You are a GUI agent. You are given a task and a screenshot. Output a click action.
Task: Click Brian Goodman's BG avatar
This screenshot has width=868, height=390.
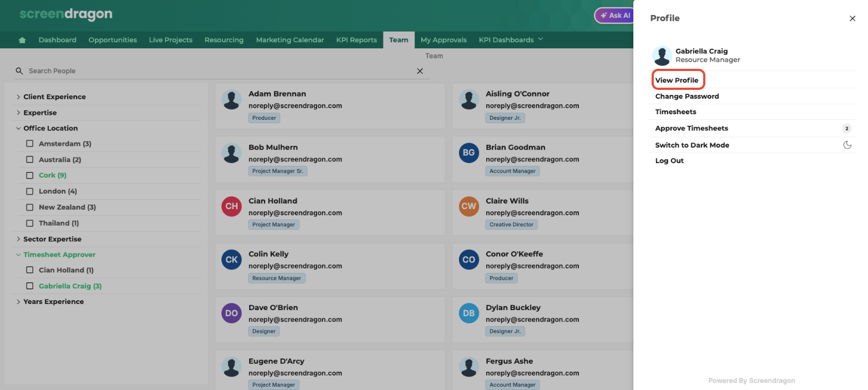point(469,153)
